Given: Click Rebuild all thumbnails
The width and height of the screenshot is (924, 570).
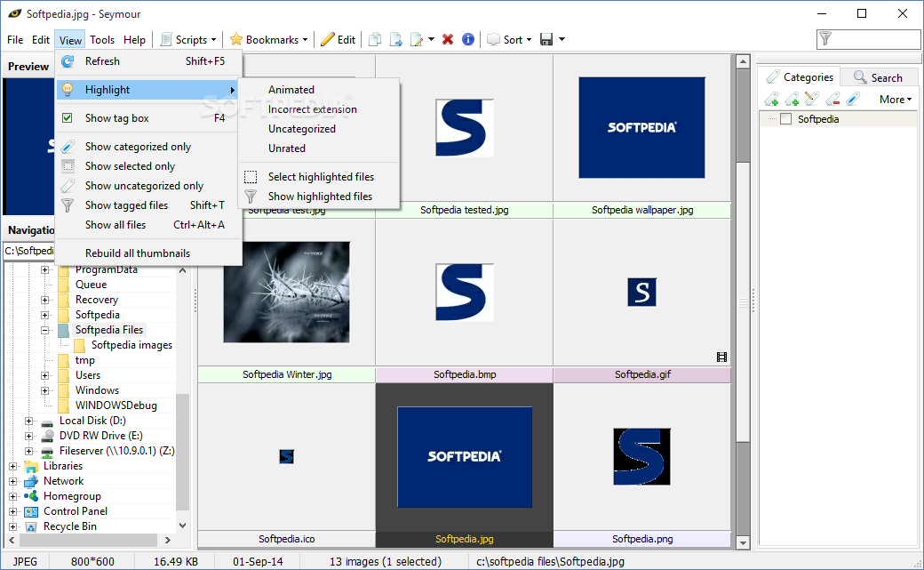Looking at the screenshot, I should point(147,253).
